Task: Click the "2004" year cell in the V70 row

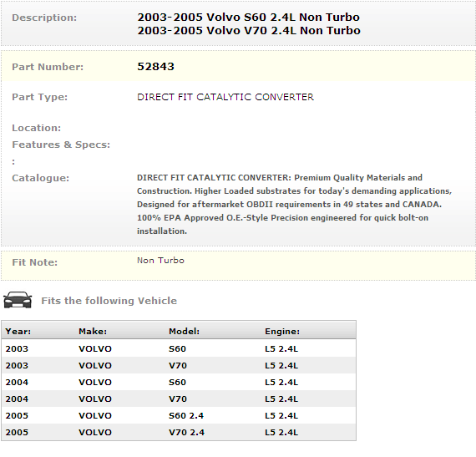Action: tap(17, 399)
